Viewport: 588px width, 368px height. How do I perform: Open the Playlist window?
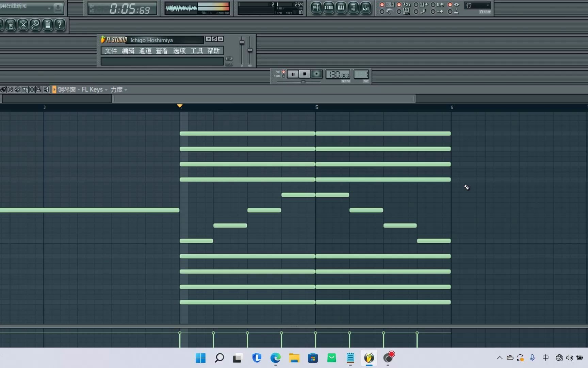point(316,7)
